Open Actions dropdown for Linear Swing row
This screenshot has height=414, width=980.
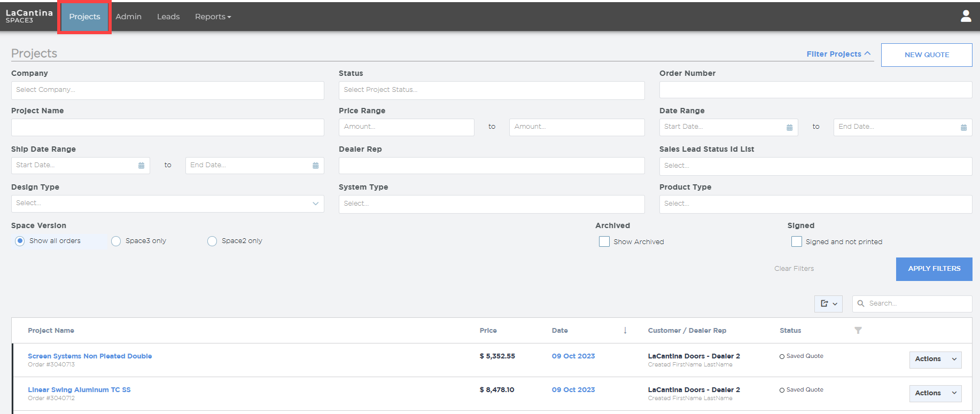935,393
